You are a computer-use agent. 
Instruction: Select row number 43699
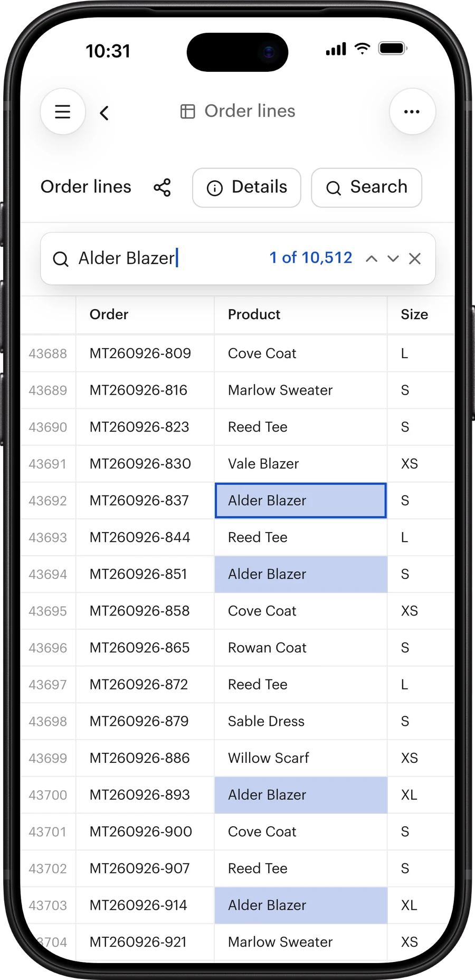[48, 758]
